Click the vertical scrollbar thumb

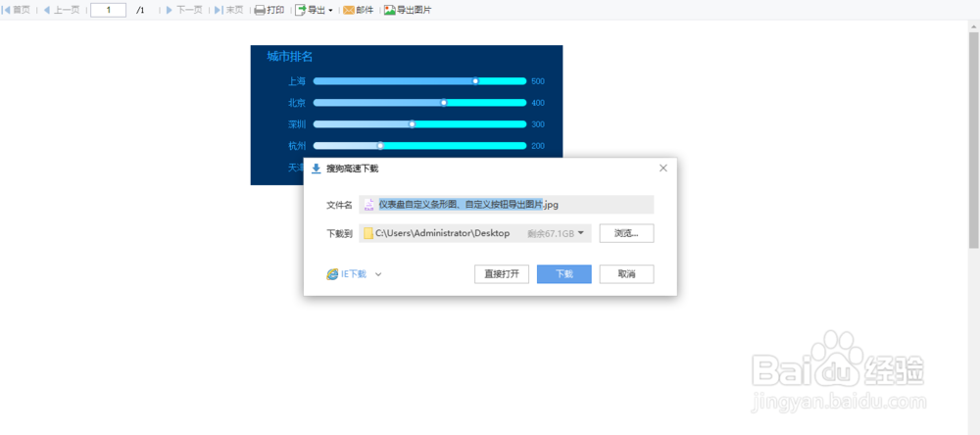[974, 141]
